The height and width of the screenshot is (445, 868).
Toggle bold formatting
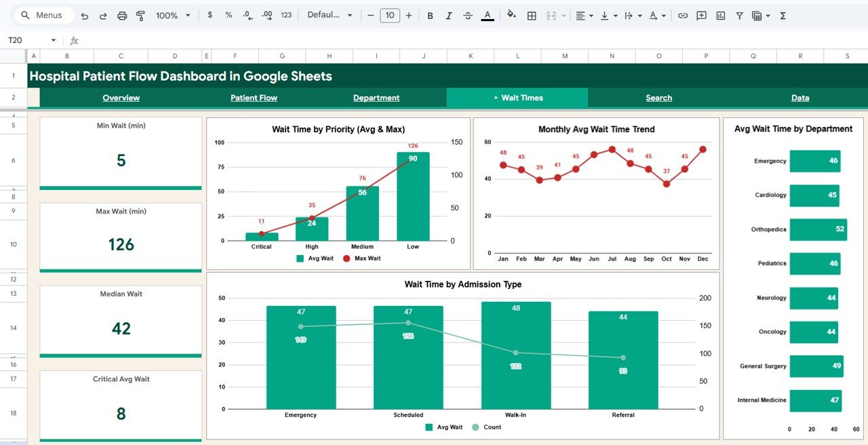click(x=430, y=15)
